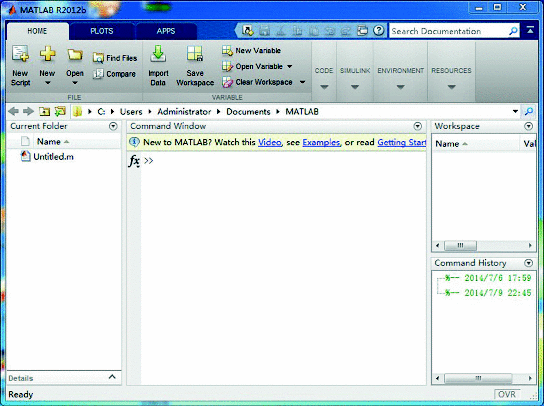
Task: Minimize the toolstrip ribbon
Action: tap(530, 30)
